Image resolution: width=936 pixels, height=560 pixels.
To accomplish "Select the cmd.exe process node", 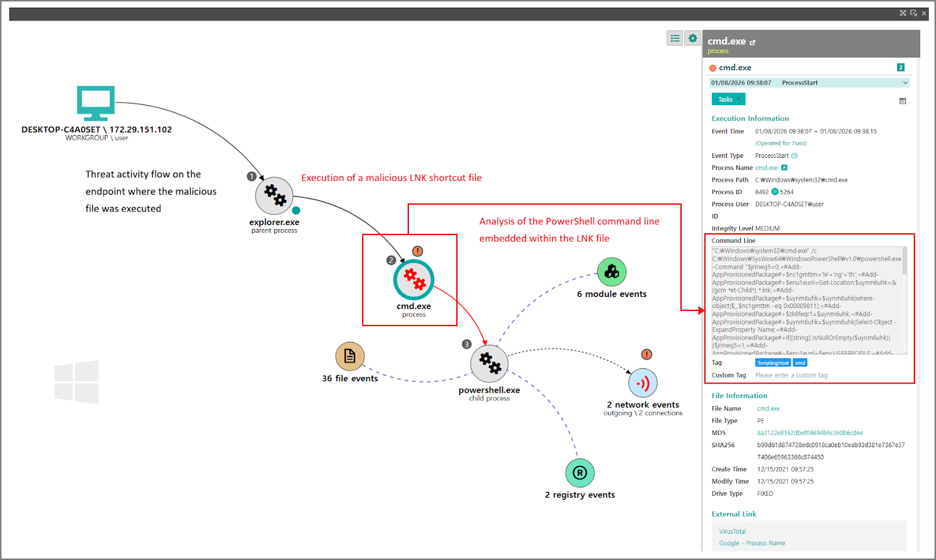I will [414, 280].
